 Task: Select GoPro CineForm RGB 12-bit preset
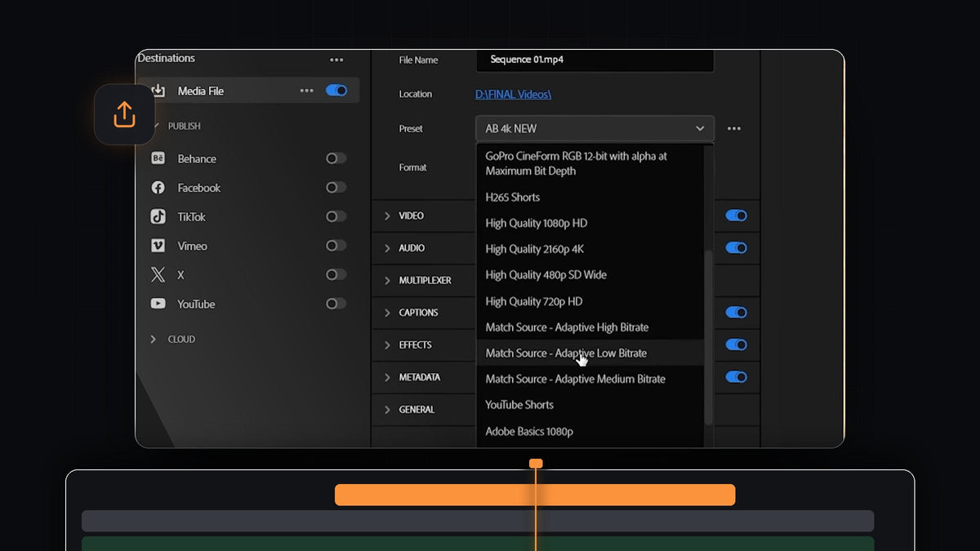[x=591, y=163]
